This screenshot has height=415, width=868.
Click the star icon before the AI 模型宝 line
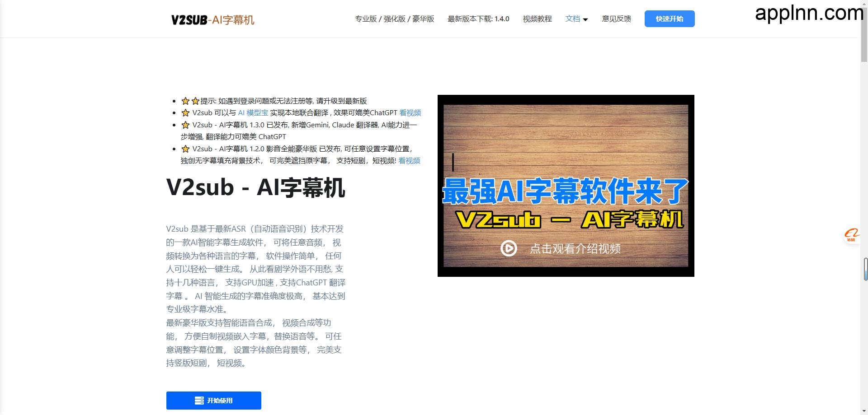[x=185, y=113]
